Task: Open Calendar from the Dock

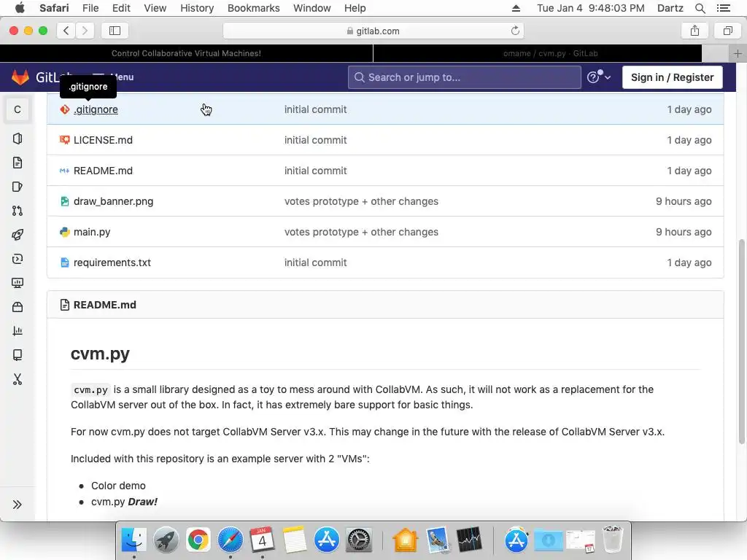Action: pos(262,540)
